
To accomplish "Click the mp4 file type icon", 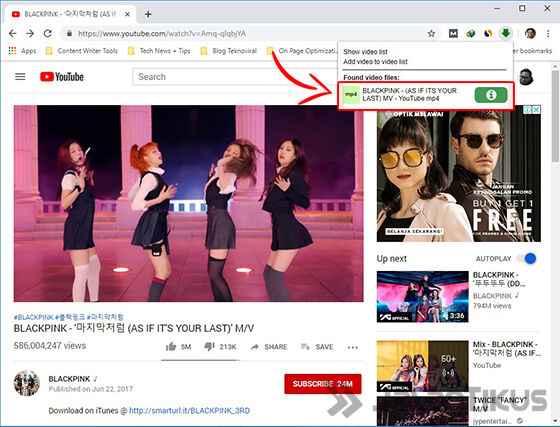I will pos(351,95).
